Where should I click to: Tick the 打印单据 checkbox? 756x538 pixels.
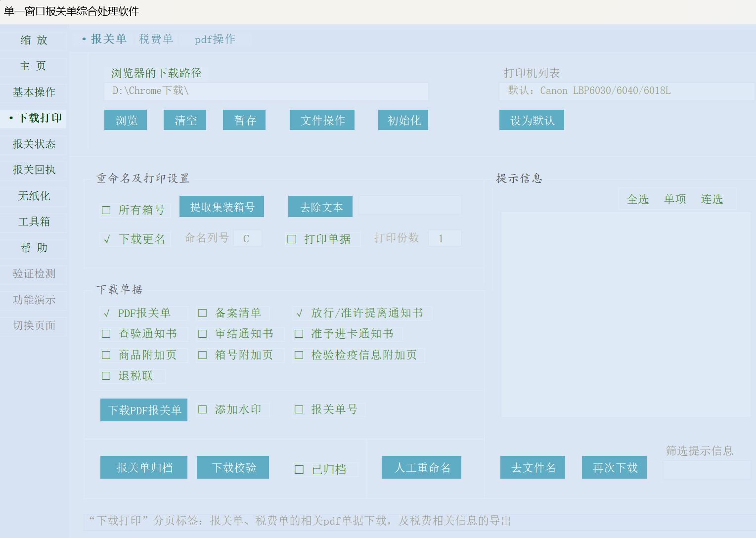point(292,239)
